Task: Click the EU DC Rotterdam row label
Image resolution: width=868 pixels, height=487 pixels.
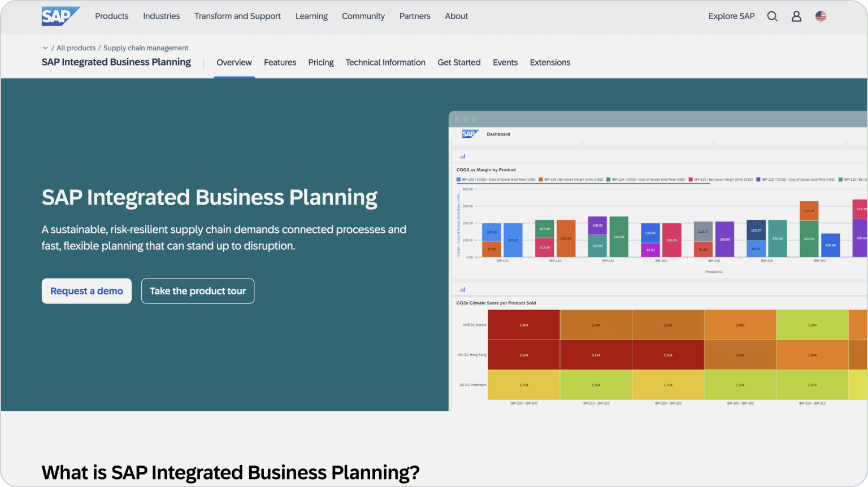Action: point(473,385)
